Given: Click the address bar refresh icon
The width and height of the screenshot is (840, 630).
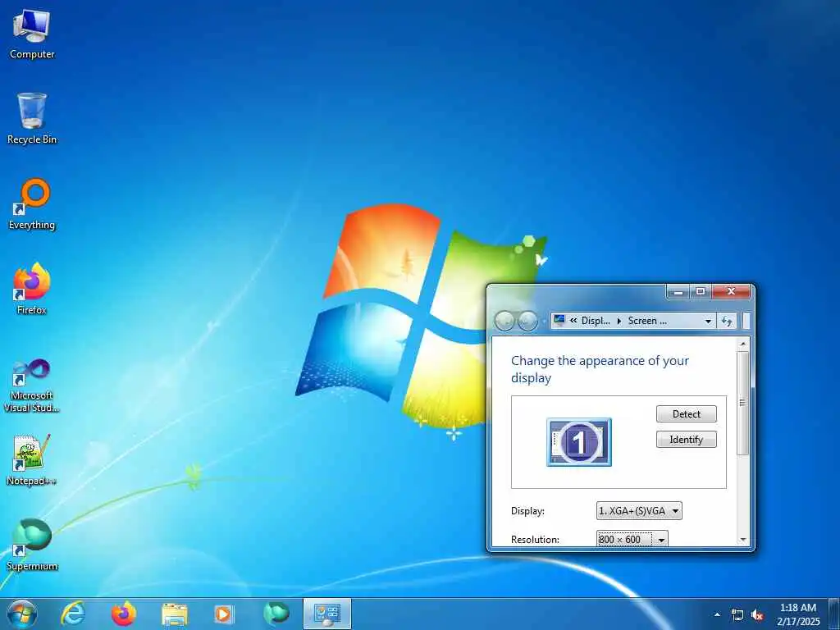Looking at the screenshot, I should (x=727, y=321).
